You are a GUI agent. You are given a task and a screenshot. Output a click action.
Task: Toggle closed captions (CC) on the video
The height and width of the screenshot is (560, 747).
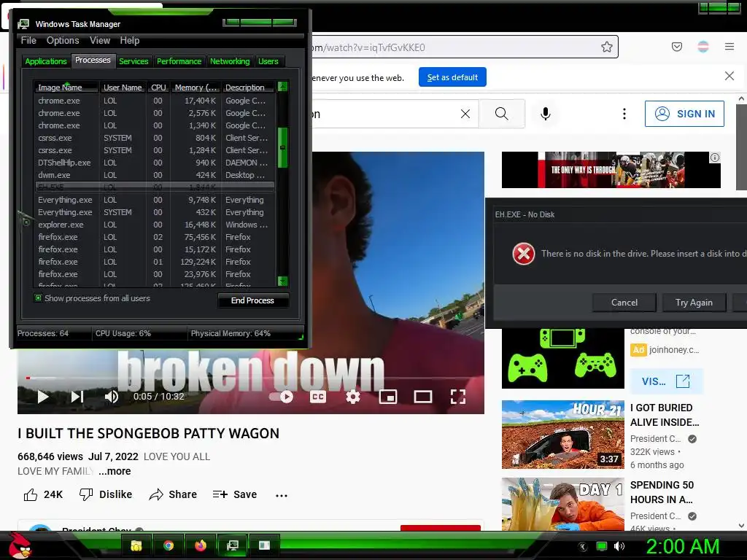tap(318, 397)
